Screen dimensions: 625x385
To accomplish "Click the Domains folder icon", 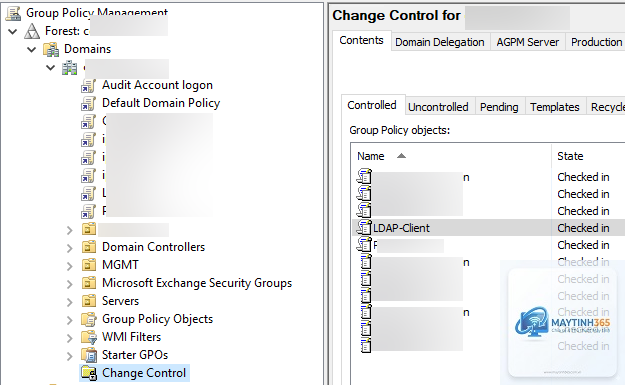I will [x=51, y=49].
